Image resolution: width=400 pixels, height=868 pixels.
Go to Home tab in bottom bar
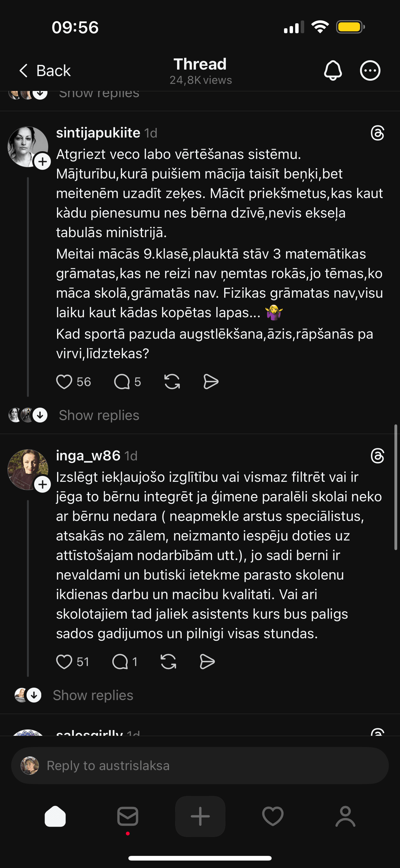tap(55, 816)
